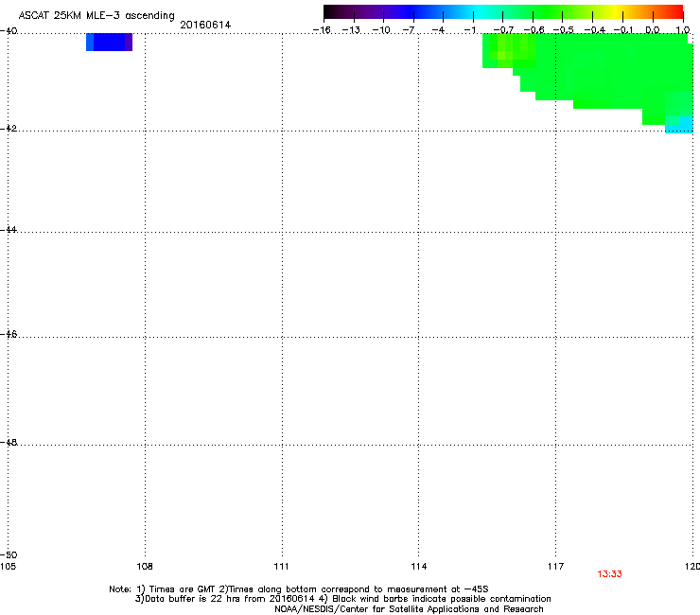
Task: Click the longitude axis label "114"
Action: [418, 567]
